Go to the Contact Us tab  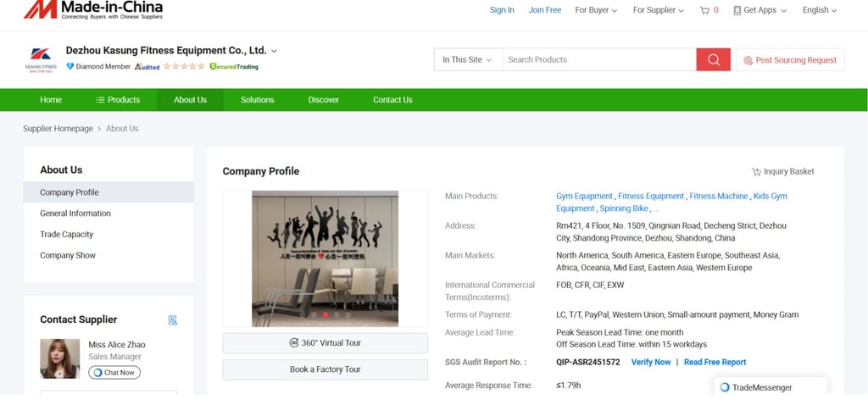392,100
